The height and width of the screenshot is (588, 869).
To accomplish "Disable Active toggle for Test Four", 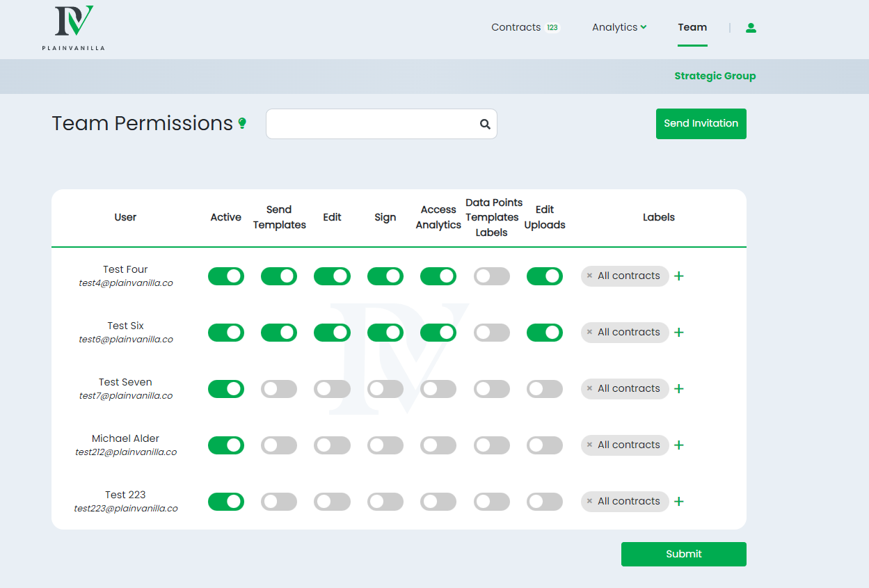I will (226, 276).
